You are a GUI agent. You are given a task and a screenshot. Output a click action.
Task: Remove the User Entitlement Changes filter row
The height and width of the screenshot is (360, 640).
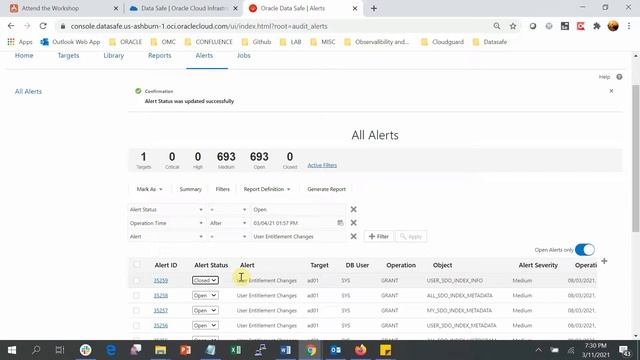pyautogui.click(x=353, y=236)
